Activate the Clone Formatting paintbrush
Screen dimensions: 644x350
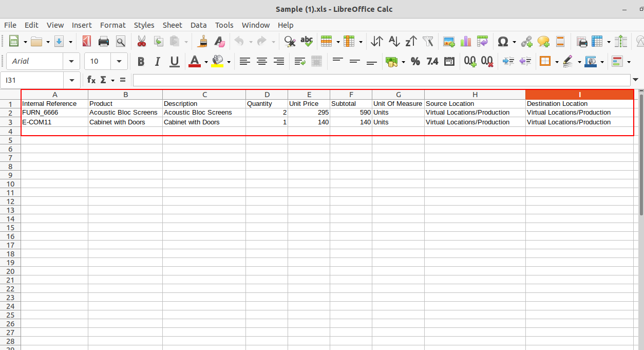203,42
